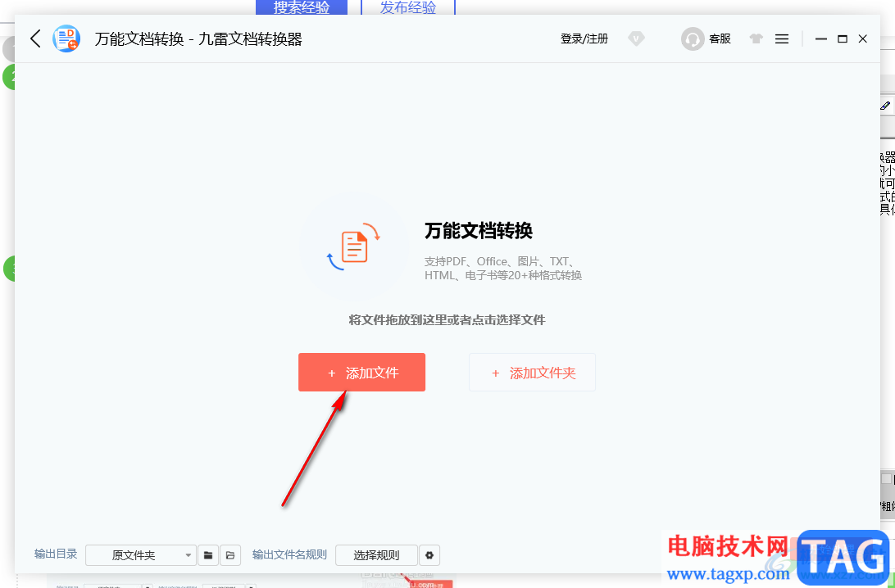This screenshot has width=895, height=588.
Task: Maximize the converter window
Action: click(x=843, y=38)
